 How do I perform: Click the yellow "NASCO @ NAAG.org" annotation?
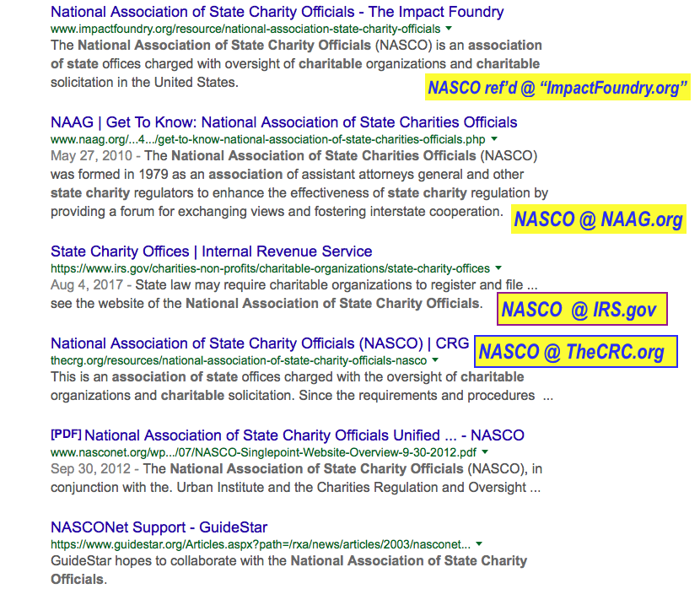pos(599,220)
